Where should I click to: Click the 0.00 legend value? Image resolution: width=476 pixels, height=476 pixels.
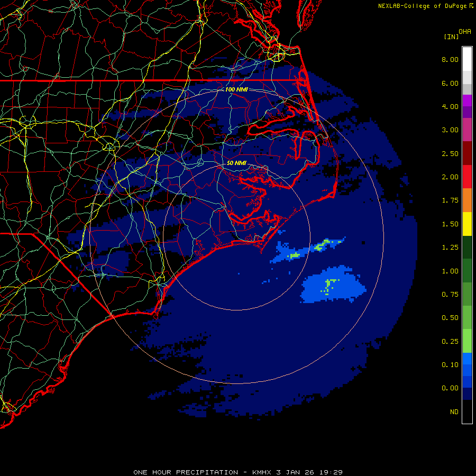coord(450,388)
